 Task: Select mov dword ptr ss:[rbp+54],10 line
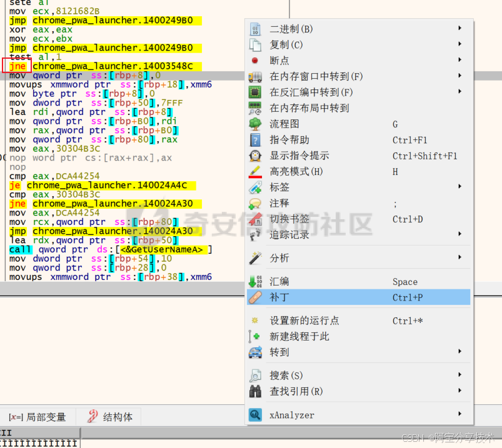pos(91,259)
